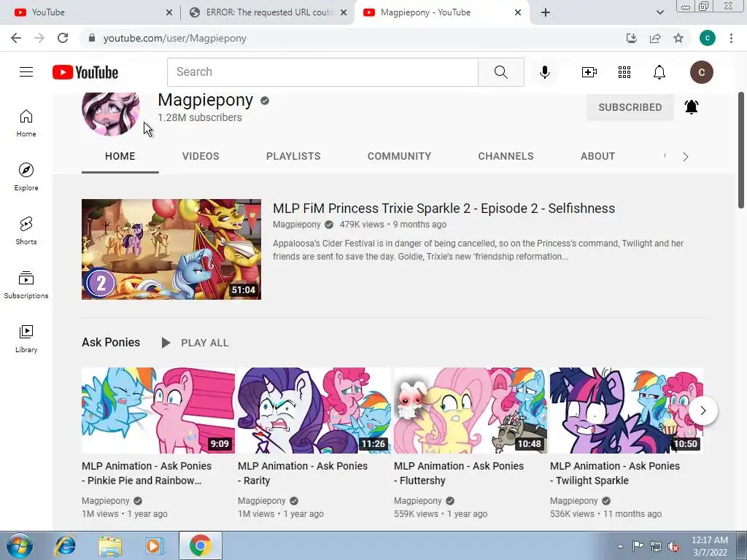747x560 pixels.
Task: Launch Internet Explorer from taskbar
Action: pos(65,545)
